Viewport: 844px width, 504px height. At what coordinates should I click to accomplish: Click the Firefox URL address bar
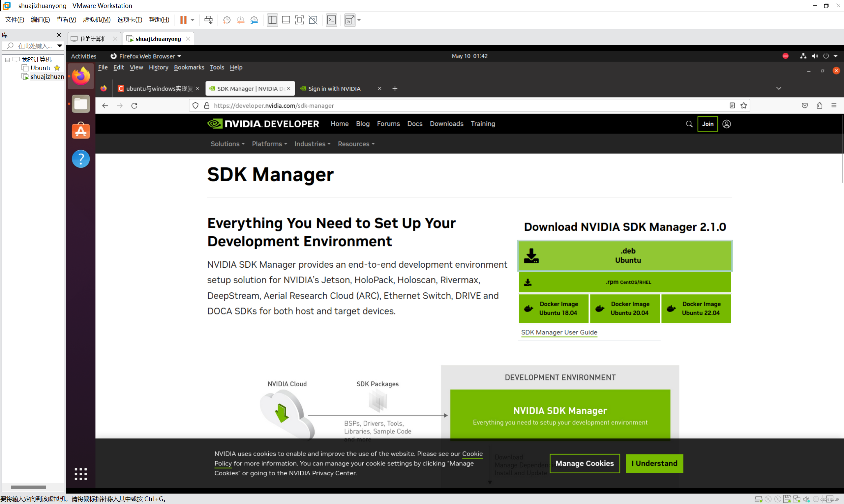[441, 105]
